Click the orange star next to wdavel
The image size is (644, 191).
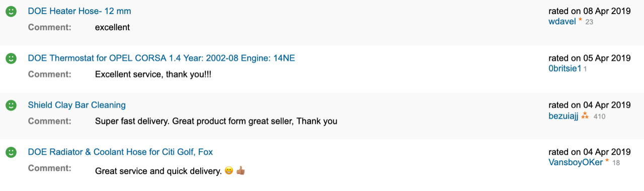tap(580, 21)
